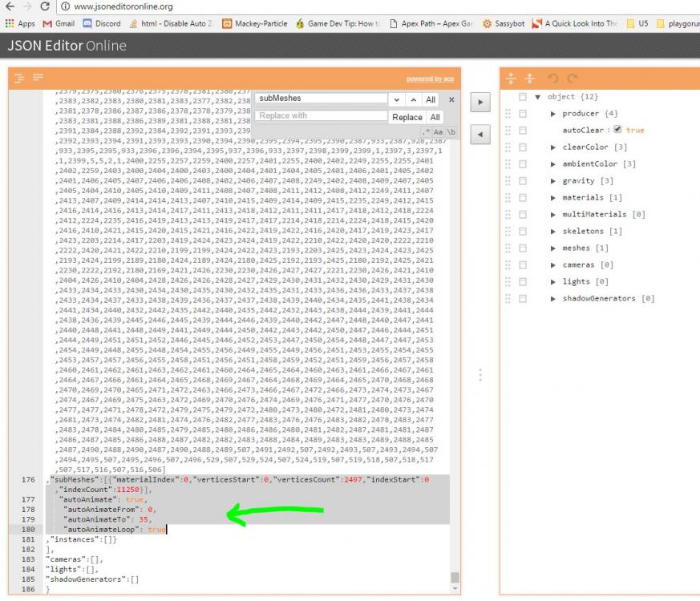Screen dimensions: 700x601
Task: Expand the ambientColor node
Action: coord(553,164)
